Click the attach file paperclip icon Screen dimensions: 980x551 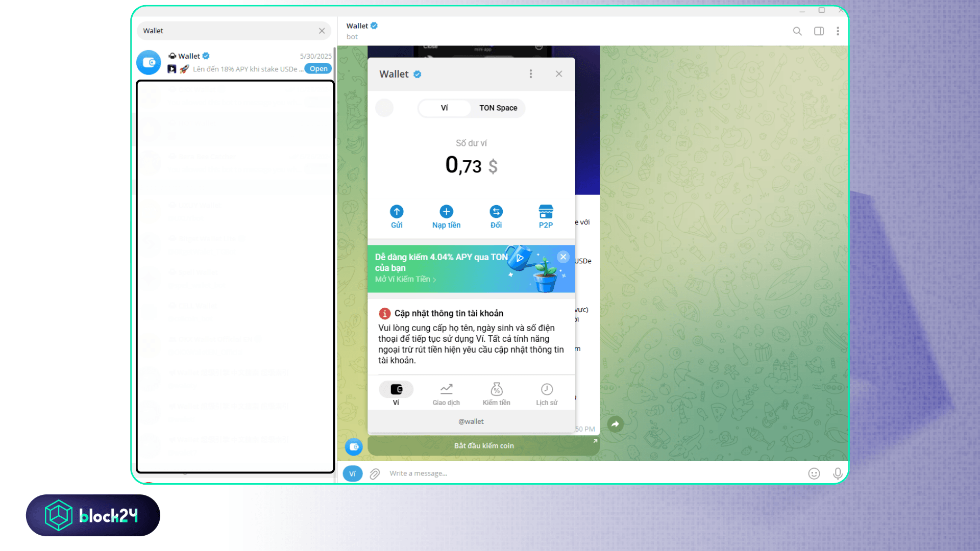pyautogui.click(x=375, y=474)
